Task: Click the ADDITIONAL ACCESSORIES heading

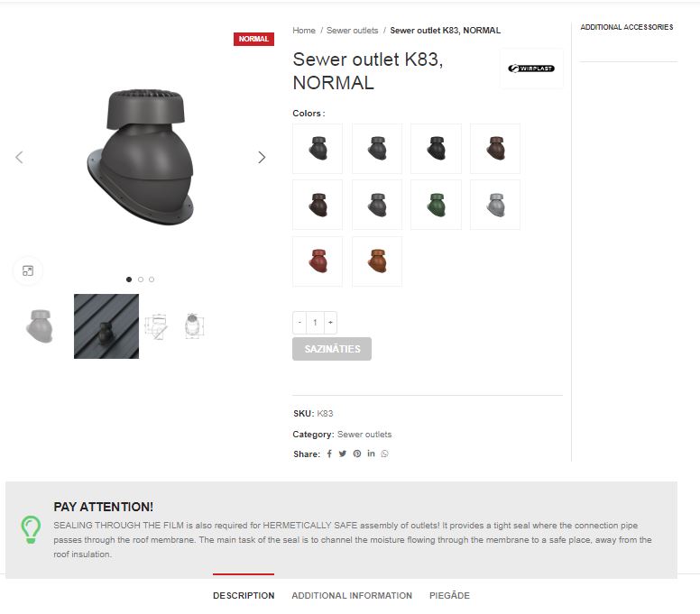Action: (627, 27)
